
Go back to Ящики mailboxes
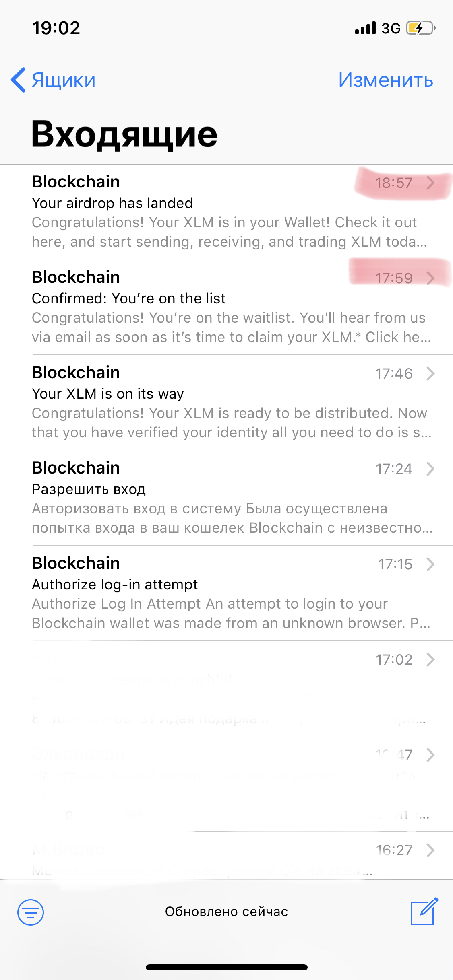pos(53,80)
